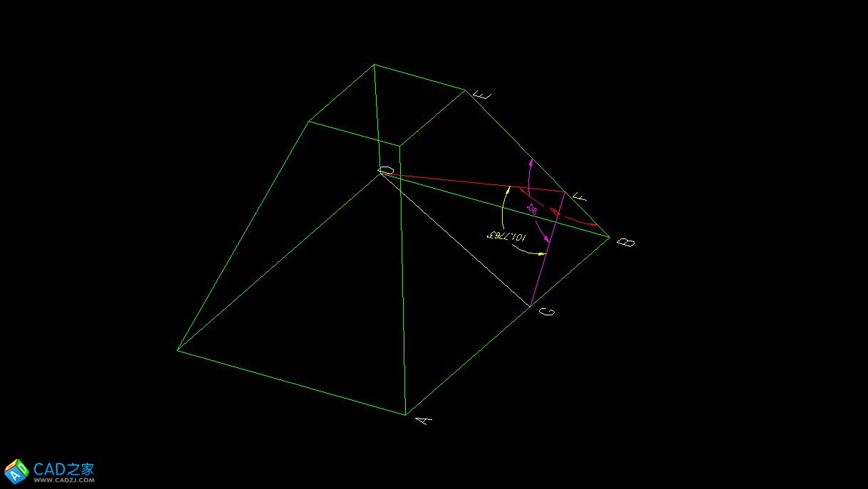Click the CAD之家 cube logo icon
Screen dimensions: 868x489
(16, 471)
